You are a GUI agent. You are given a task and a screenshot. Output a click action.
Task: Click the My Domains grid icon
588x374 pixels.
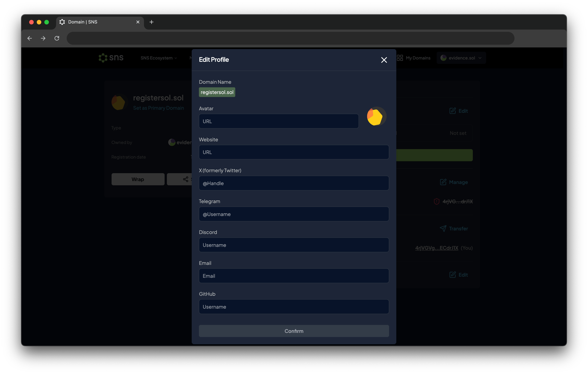pyautogui.click(x=400, y=58)
